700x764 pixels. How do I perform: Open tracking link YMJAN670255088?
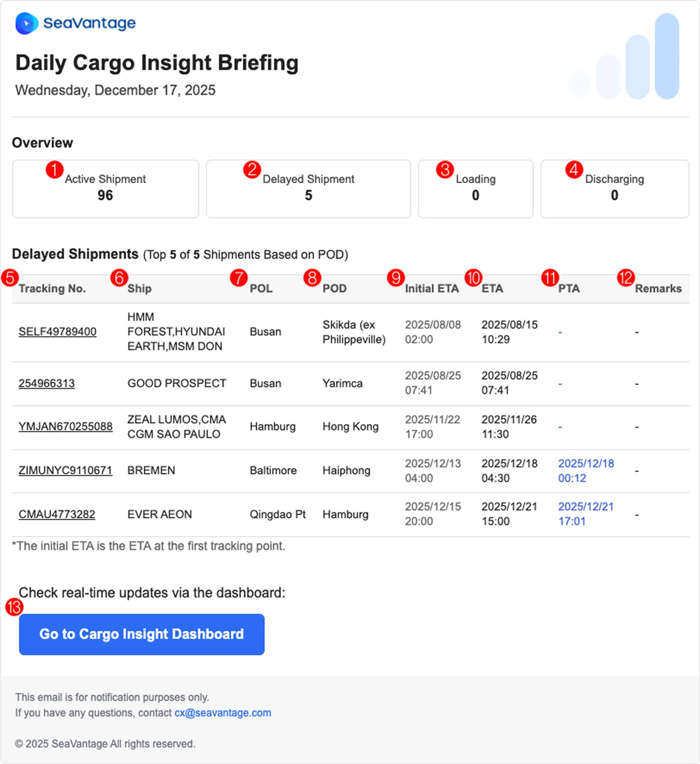[x=66, y=426]
